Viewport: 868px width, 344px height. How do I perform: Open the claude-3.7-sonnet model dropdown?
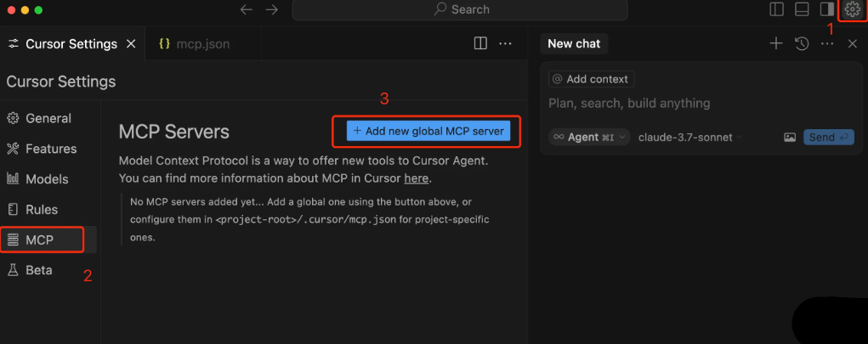[x=690, y=137]
